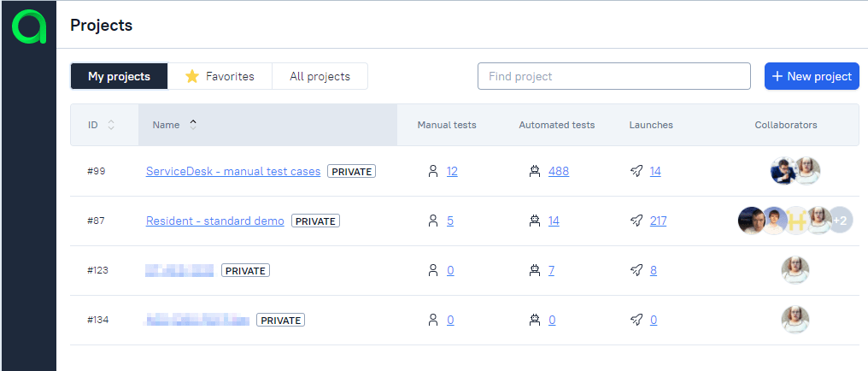The image size is (868, 371).
Task: Open 12 manual tests link for ServiceDesk
Action: point(452,171)
